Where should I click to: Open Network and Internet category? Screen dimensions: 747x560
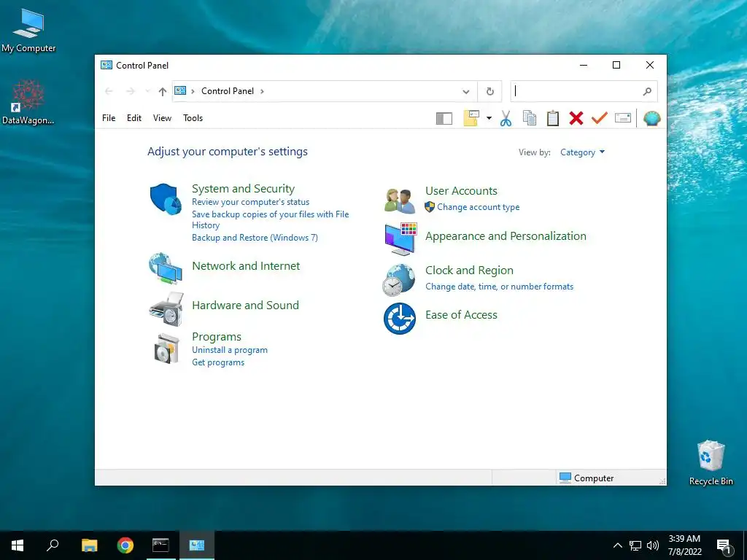pos(246,265)
